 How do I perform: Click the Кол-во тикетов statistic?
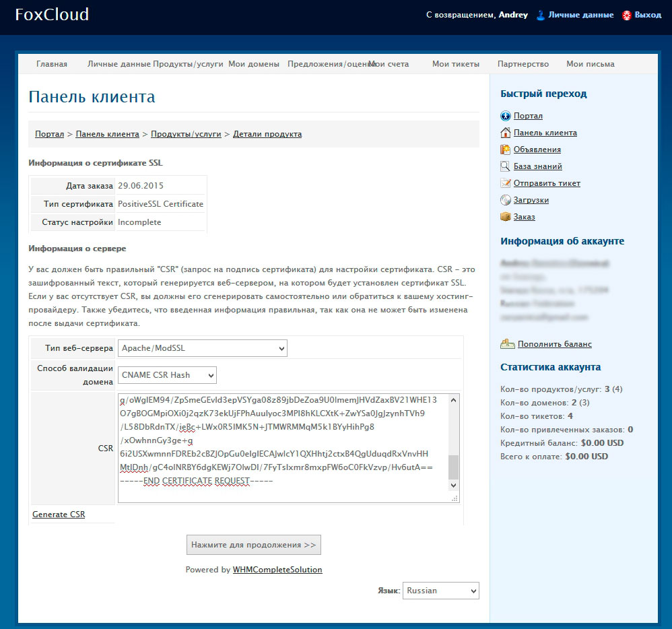tap(537, 416)
